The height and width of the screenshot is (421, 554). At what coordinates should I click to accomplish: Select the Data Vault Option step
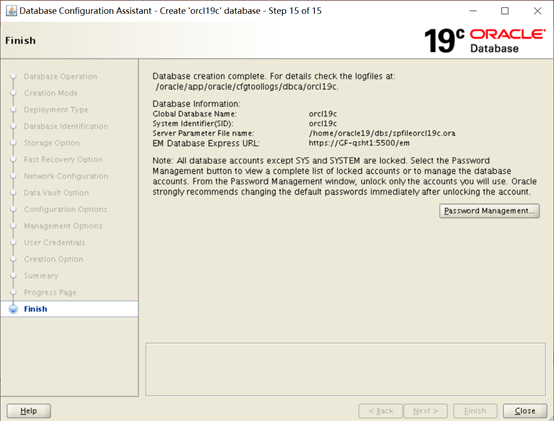click(x=56, y=193)
